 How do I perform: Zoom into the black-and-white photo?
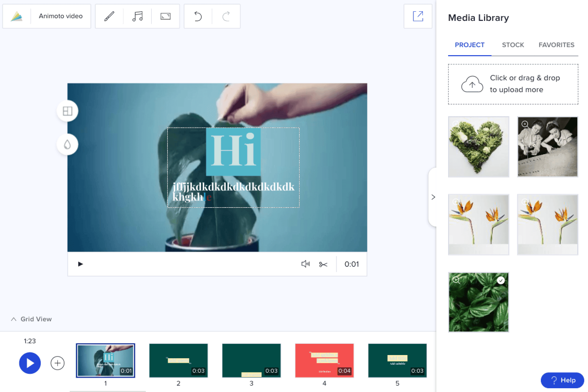click(525, 124)
